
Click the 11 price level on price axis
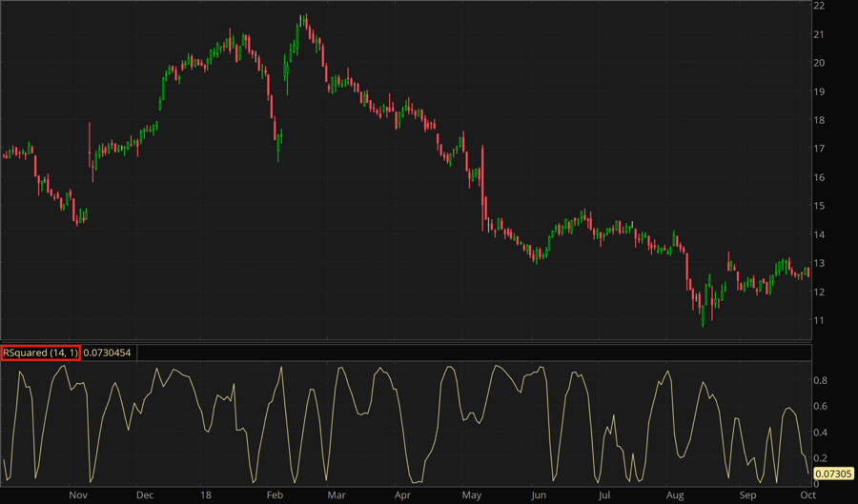click(820, 320)
